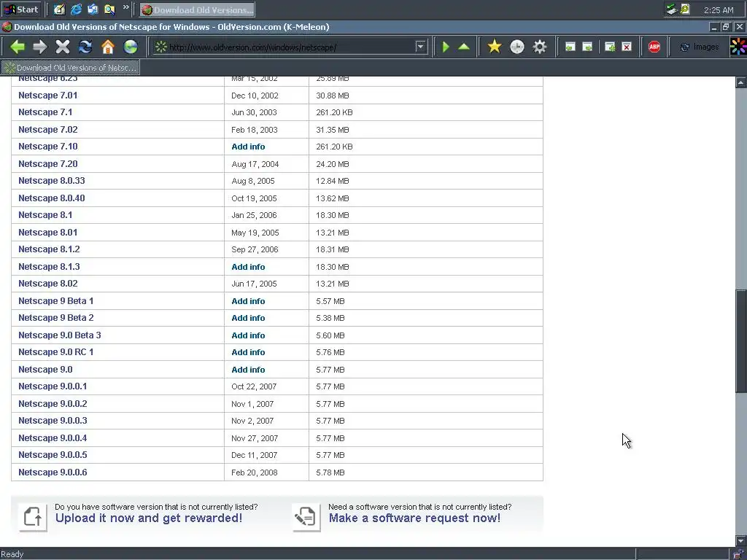
Task: Click the colorful throbber icon
Action: click(738, 47)
